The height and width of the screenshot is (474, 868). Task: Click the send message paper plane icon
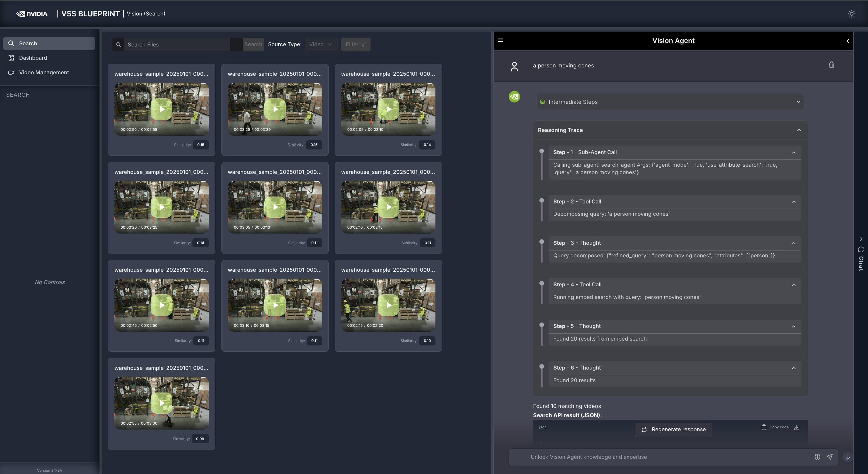[830, 457]
